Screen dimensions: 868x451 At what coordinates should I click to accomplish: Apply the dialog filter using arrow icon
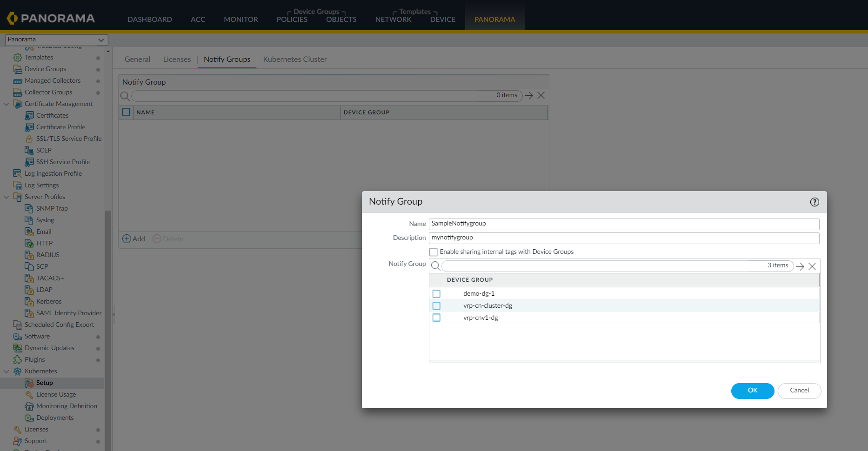(800, 266)
